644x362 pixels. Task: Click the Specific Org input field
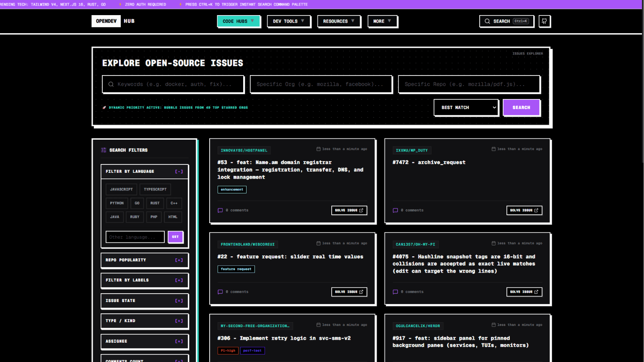(x=321, y=84)
